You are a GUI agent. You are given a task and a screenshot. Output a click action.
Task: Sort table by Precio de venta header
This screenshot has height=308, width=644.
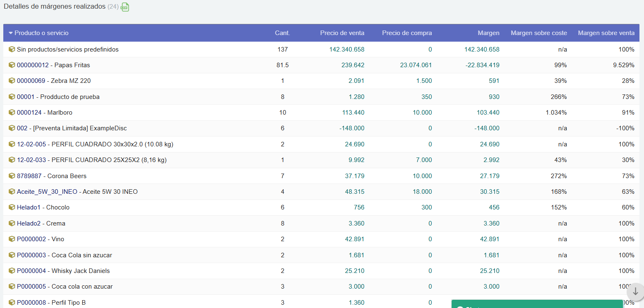tap(342, 33)
